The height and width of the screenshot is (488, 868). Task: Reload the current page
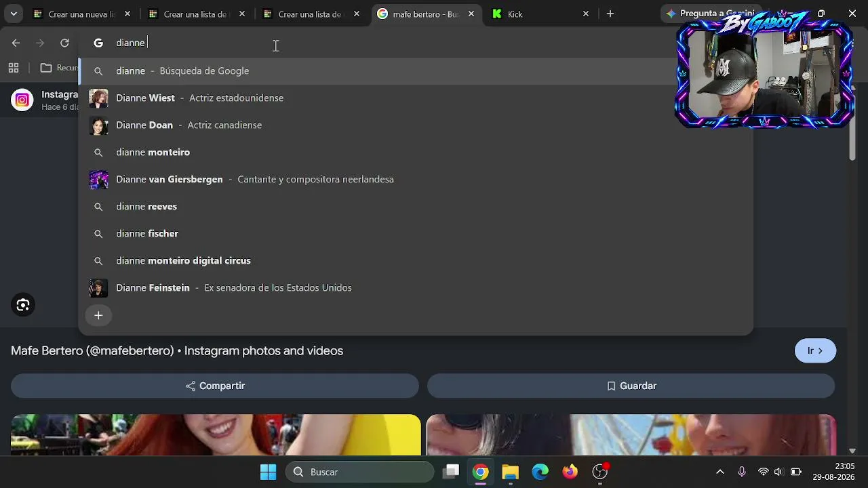tap(64, 43)
